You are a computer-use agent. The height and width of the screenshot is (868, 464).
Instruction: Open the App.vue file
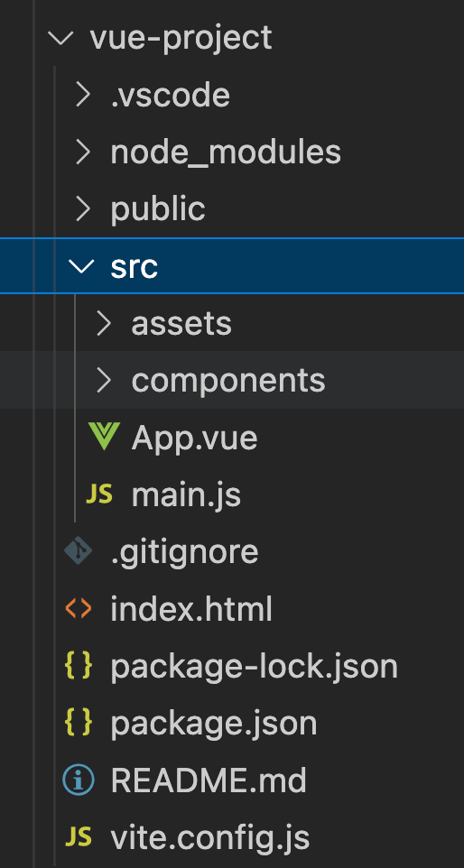pos(232,438)
